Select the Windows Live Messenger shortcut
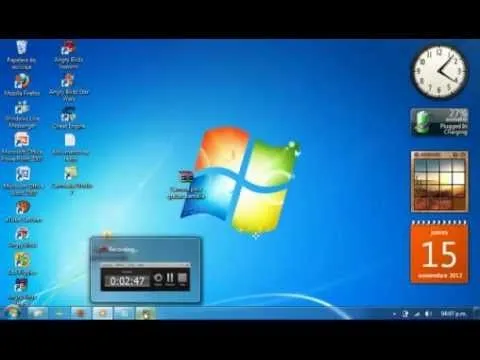480x360 pixels. click(x=22, y=115)
